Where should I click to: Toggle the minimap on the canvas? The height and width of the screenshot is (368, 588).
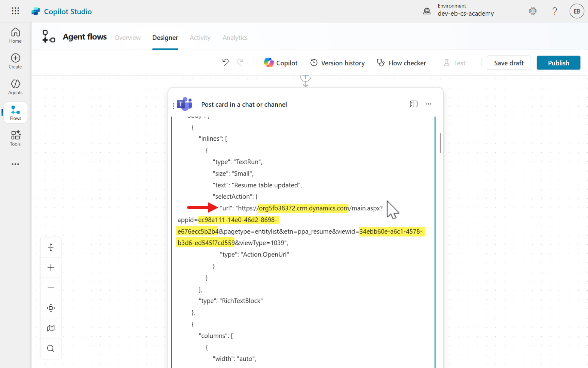[51, 328]
